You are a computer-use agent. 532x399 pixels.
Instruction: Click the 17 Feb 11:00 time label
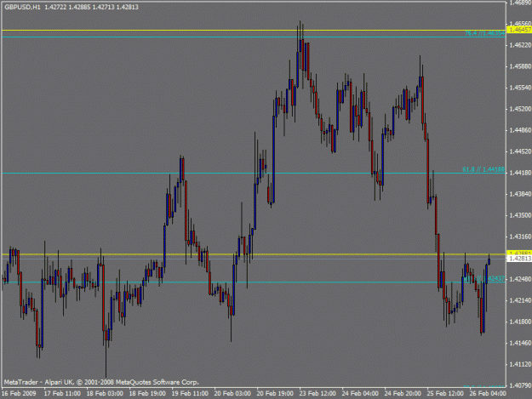click(x=62, y=394)
